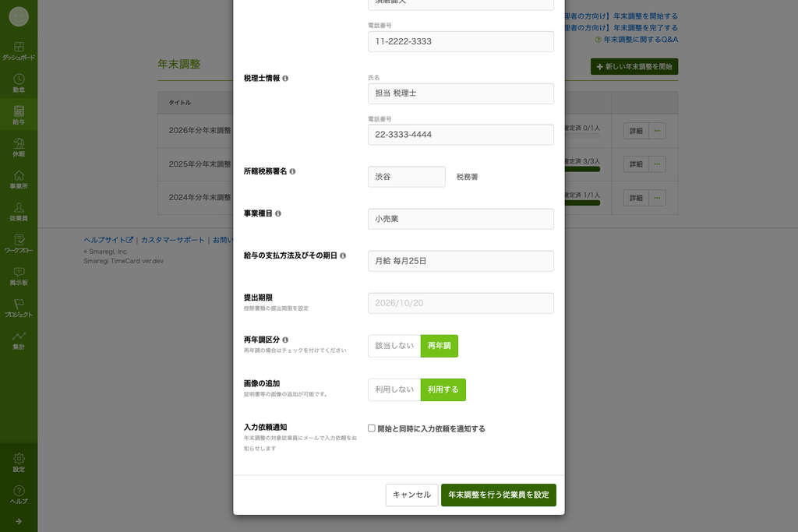Open the ヘルプ question mark icon
798x532 pixels.
[x=19, y=495]
